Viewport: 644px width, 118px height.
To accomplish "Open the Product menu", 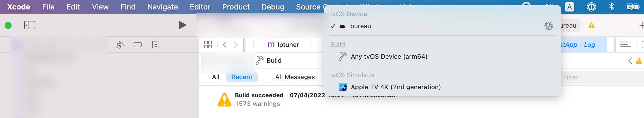I will click(236, 7).
